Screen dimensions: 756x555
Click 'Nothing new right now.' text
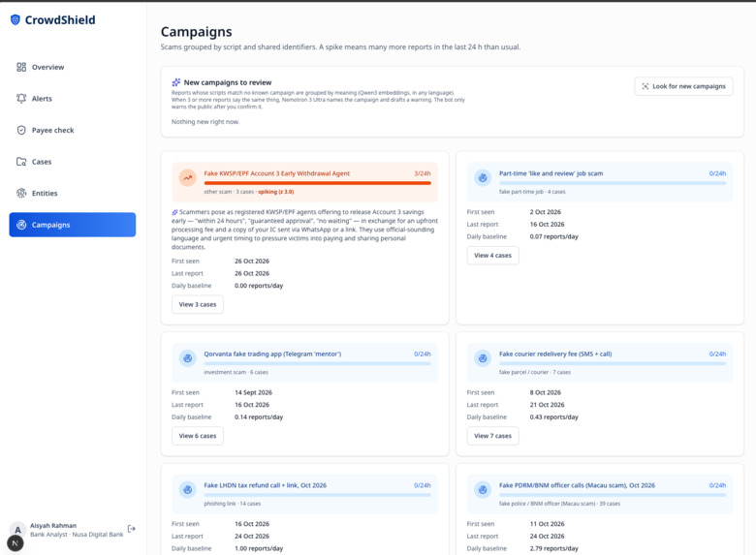click(205, 122)
